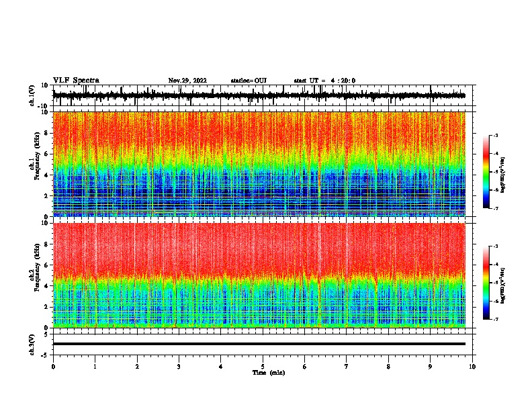
Task: Click the "0" tick on the time axis
Action: point(53,367)
